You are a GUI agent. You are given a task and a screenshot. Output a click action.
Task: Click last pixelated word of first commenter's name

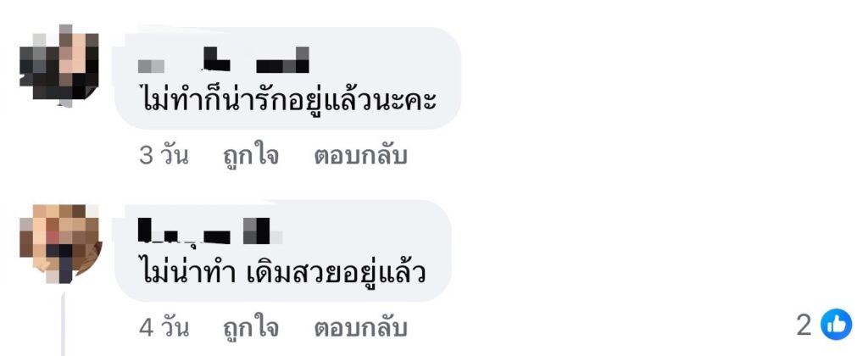pos(283,60)
